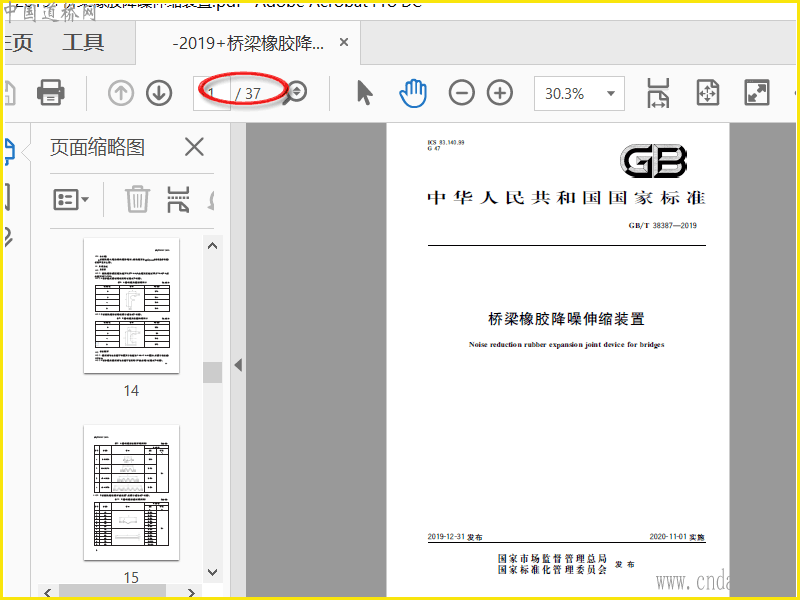Click the page count text / 37
This screenshot has height=600, width=800.
coord(248,94)
